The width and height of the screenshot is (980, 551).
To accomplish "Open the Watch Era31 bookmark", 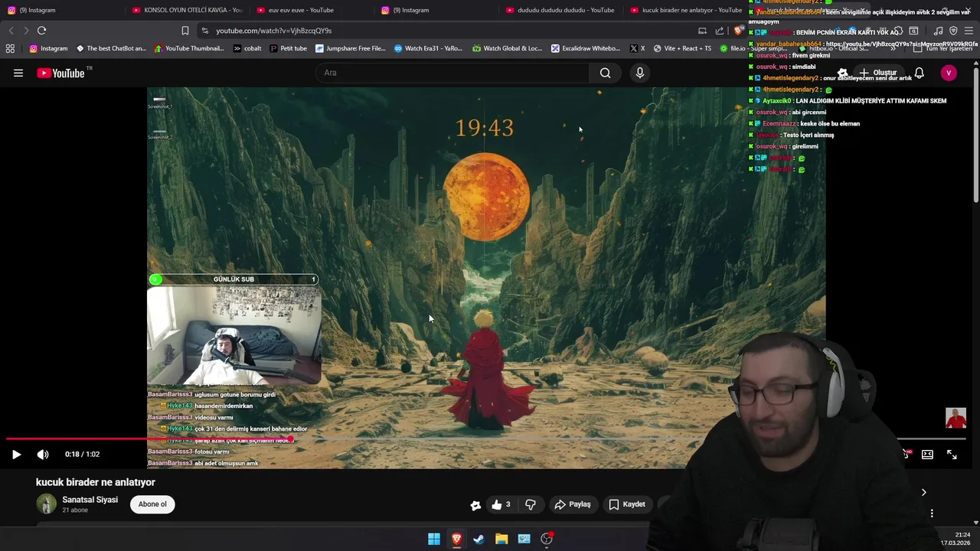I will [428, 48].
